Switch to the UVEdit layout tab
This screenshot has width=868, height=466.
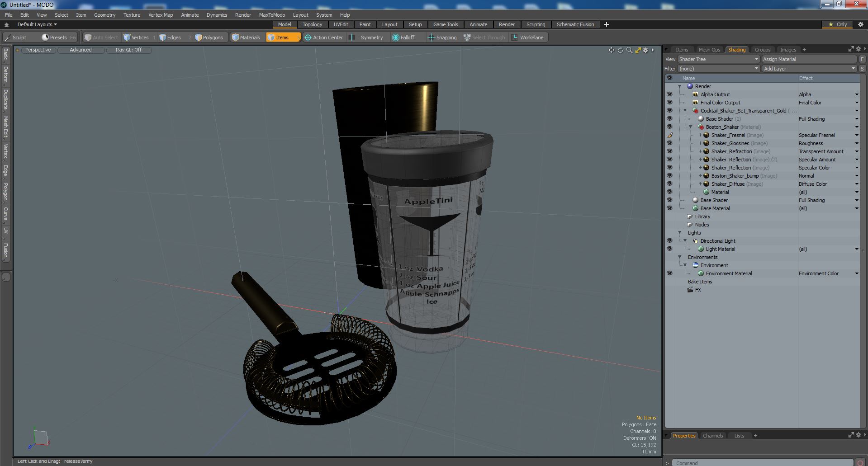point(341,24)
